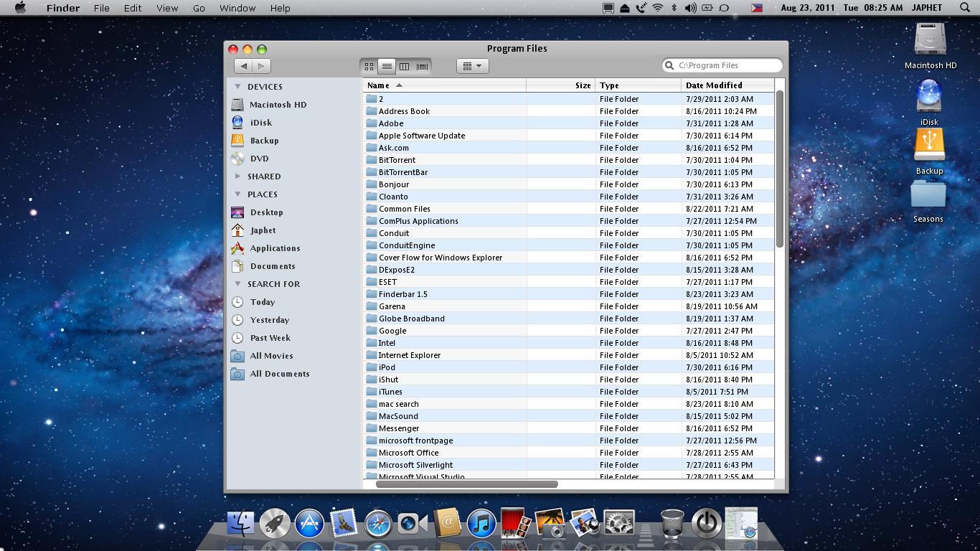Open Launchpad rocket icon in the Dock
The height and width of the screenshot is (551, 980).
tap(275, 524)
